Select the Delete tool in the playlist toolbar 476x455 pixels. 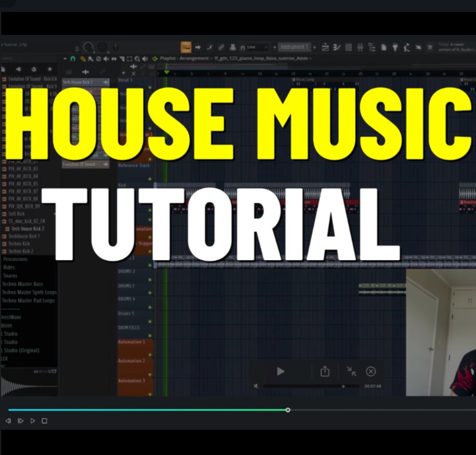tap(98, 59)
